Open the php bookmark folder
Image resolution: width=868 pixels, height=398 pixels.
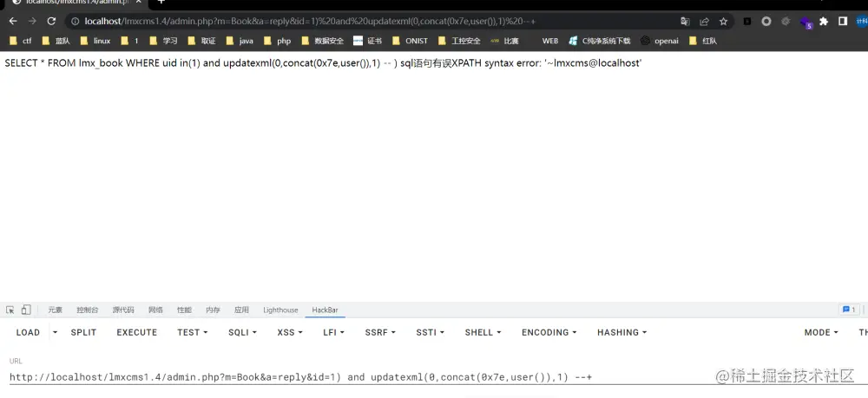click(278, 41)
